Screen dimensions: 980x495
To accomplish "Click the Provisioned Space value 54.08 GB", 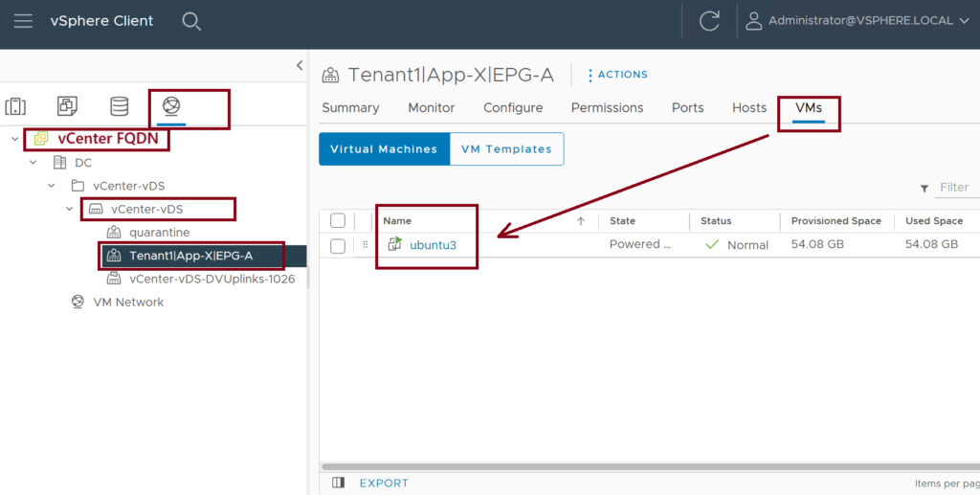I will tap(817, 244).
